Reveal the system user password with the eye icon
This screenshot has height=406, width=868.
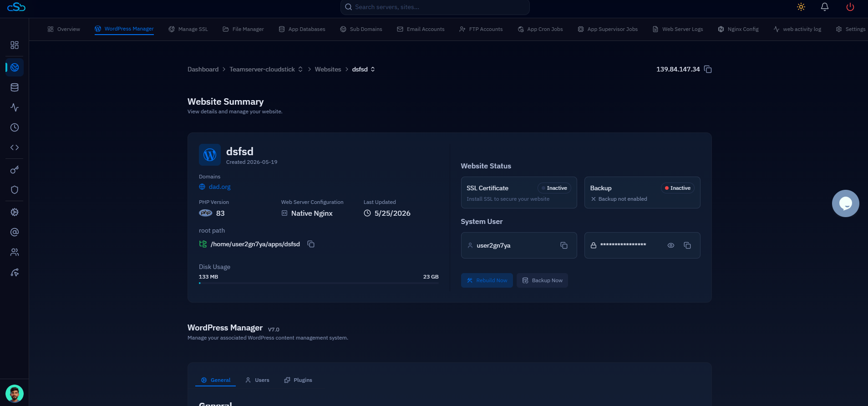pos(671,245)
